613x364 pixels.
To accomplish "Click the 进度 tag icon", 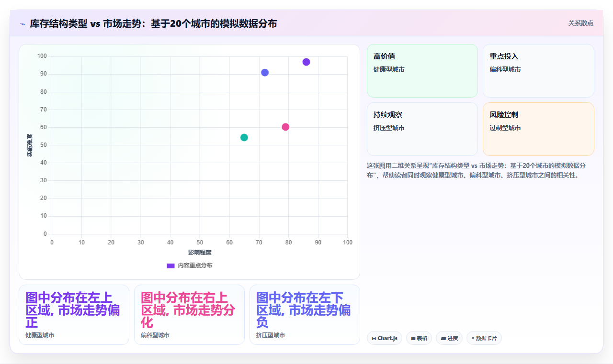I will [443, 339].
